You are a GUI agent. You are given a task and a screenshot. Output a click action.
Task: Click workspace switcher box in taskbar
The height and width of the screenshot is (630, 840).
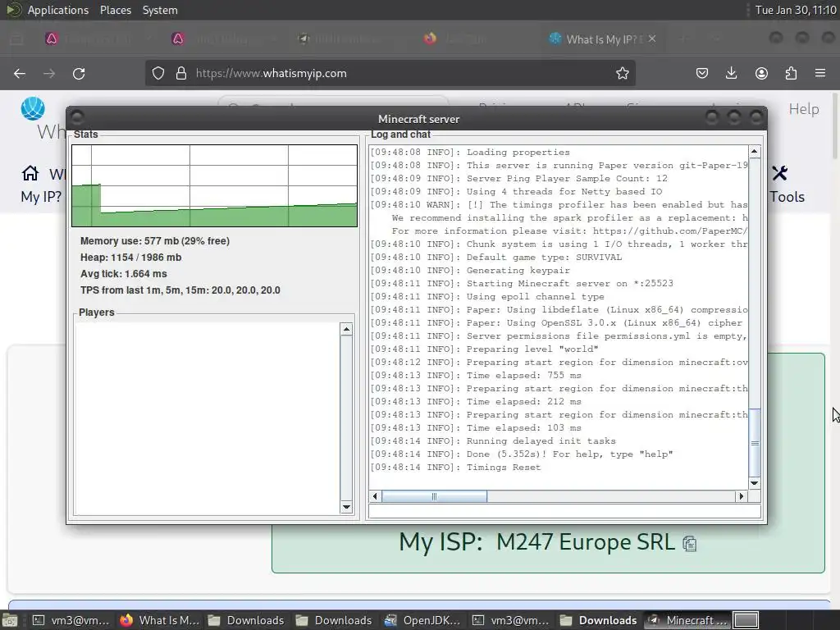[x=746, y=620]
